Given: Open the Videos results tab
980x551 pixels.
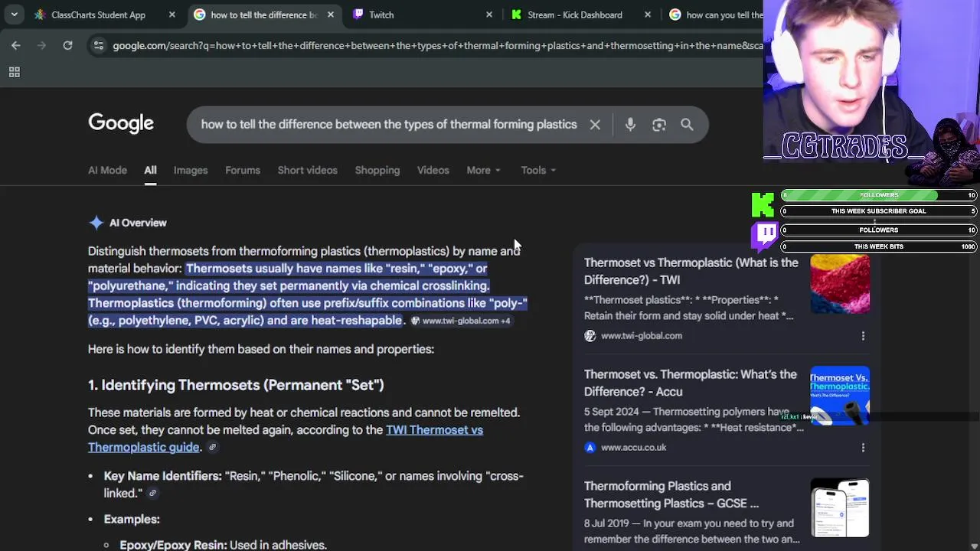Looking at the screenshot, I should [x=433, y=170].
